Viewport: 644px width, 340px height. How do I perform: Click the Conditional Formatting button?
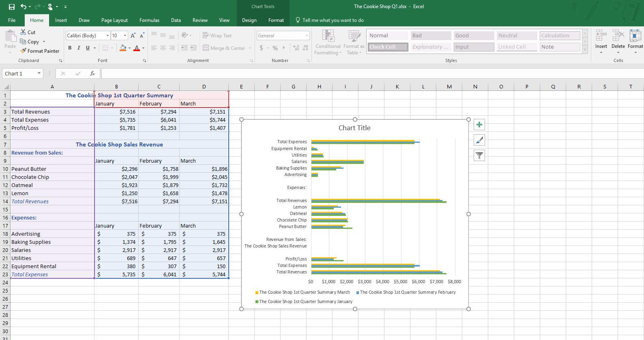[328, 43]
